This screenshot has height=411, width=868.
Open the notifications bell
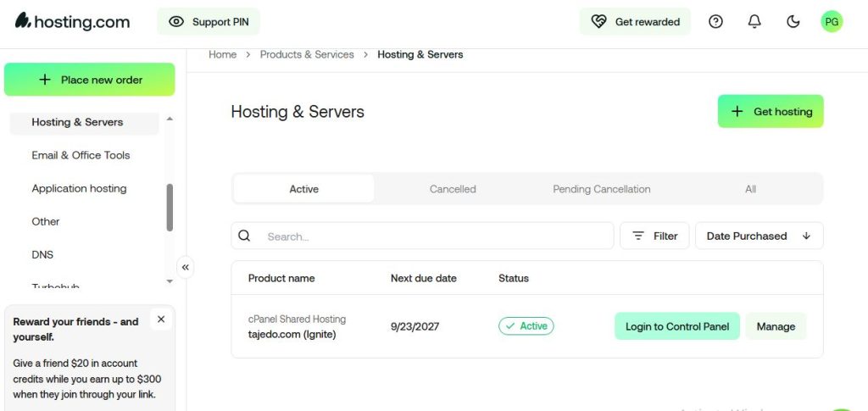[x=754, y=21]
